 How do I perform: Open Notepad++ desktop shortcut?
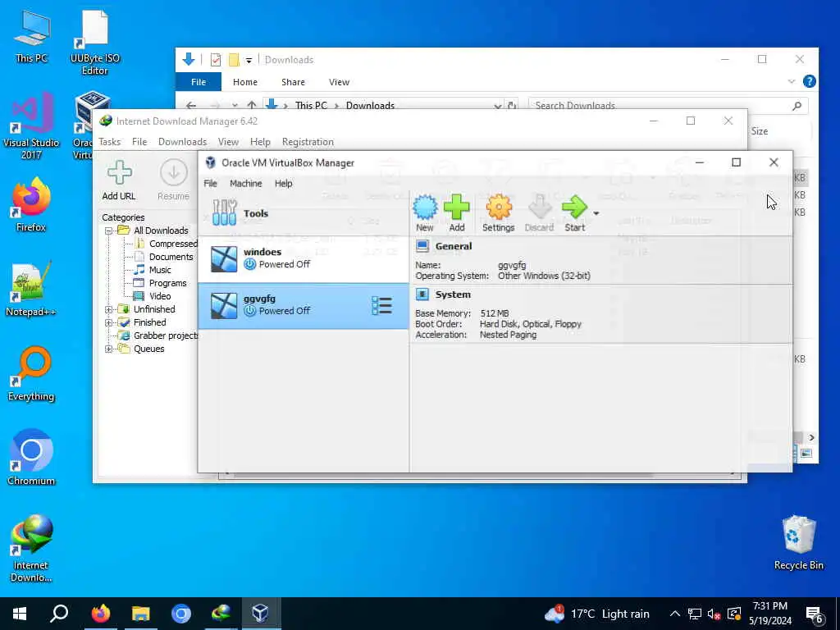31,288
